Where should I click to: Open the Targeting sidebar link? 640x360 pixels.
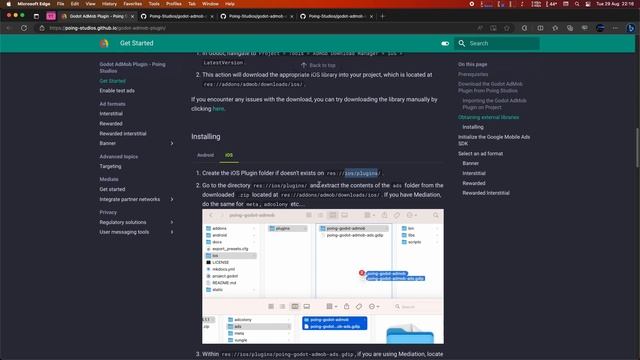[110, 167]
